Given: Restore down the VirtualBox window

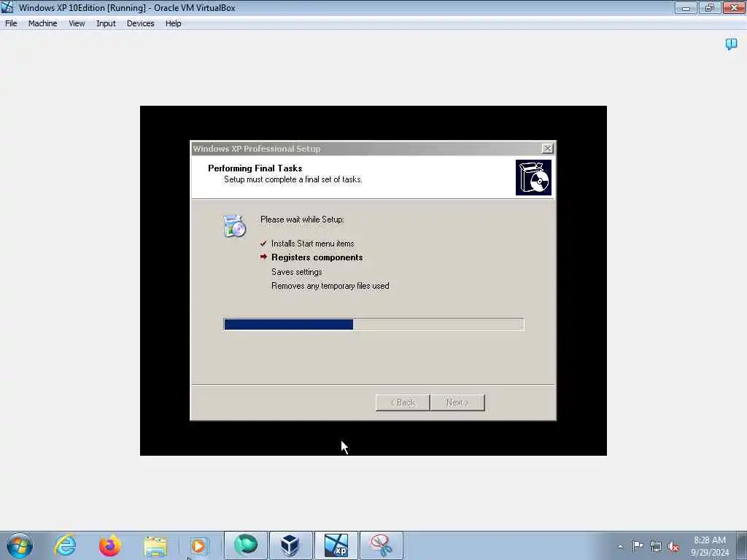Looking at the screenshot, I should tap(709, 7).
